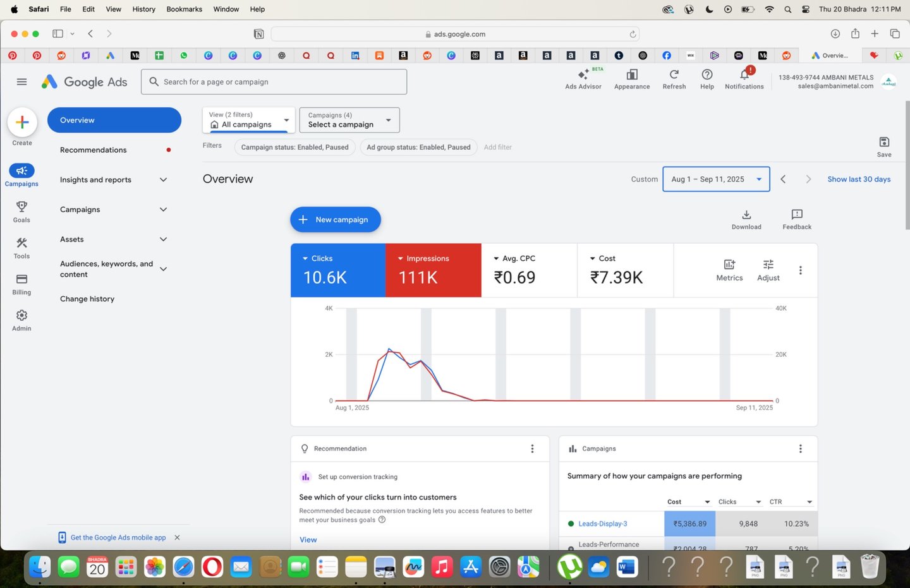Open the Leads-Display-3 campaign
Screen dimensions: 910x588
point(602,523)
